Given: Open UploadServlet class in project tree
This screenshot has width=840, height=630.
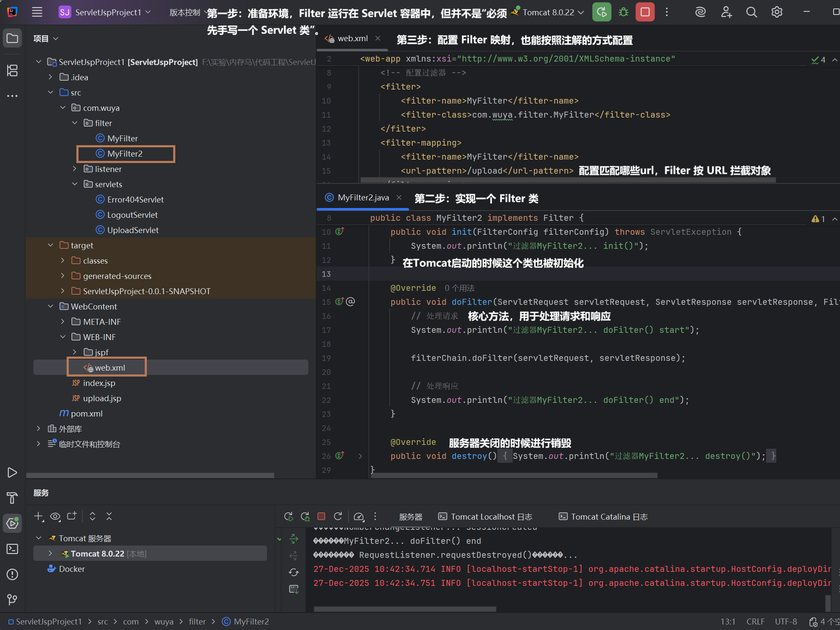Looking at the screenshot, I should pyautogui.click(x=132, y=230).
